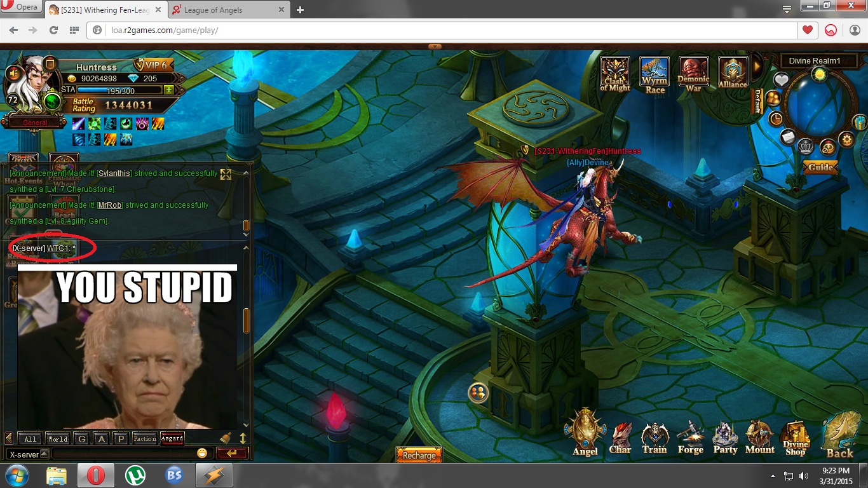868x488 pixels.
Task: Switch to the World chat tab
Action: [x=57, y=439]
